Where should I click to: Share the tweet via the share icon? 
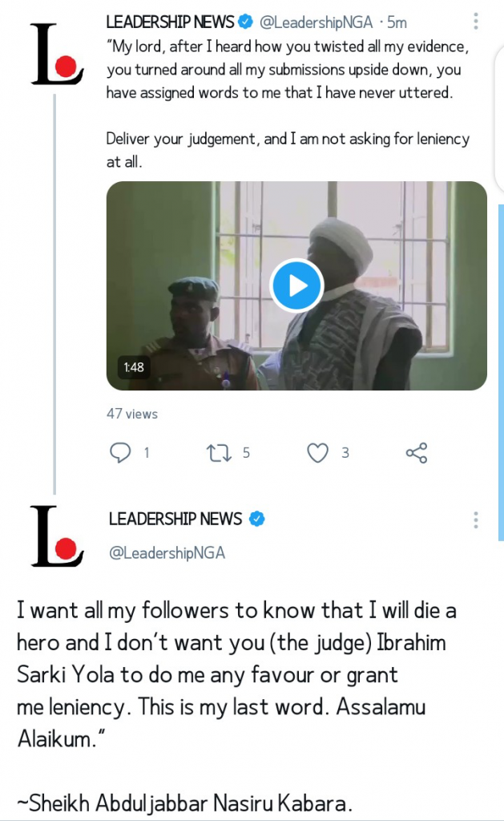click(417, 453)
